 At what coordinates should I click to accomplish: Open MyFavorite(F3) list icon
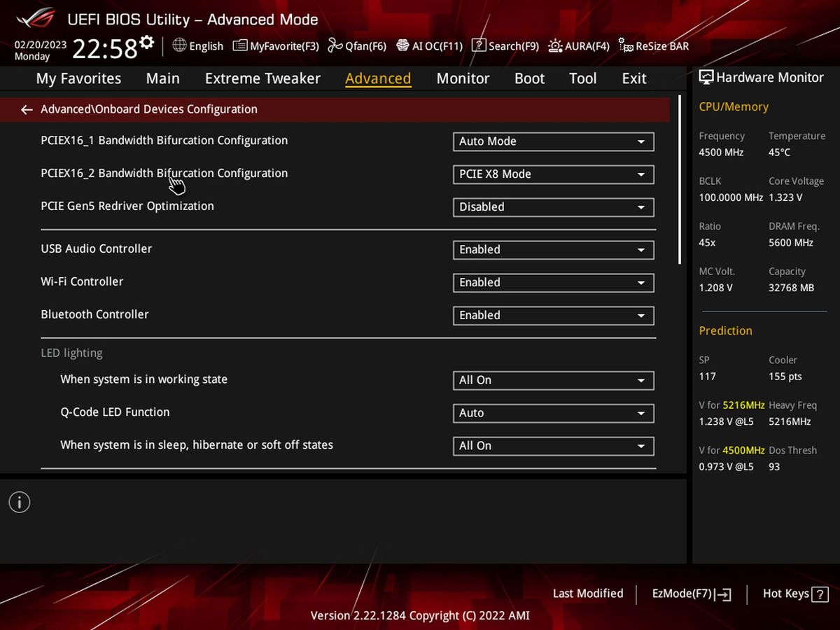click(x=239, y=45)
